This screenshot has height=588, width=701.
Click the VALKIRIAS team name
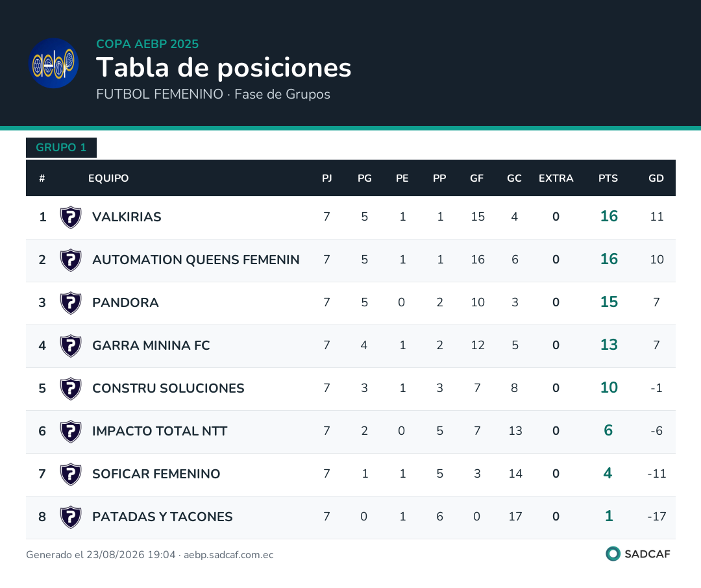pyautogui.click(x=127, y=217)
